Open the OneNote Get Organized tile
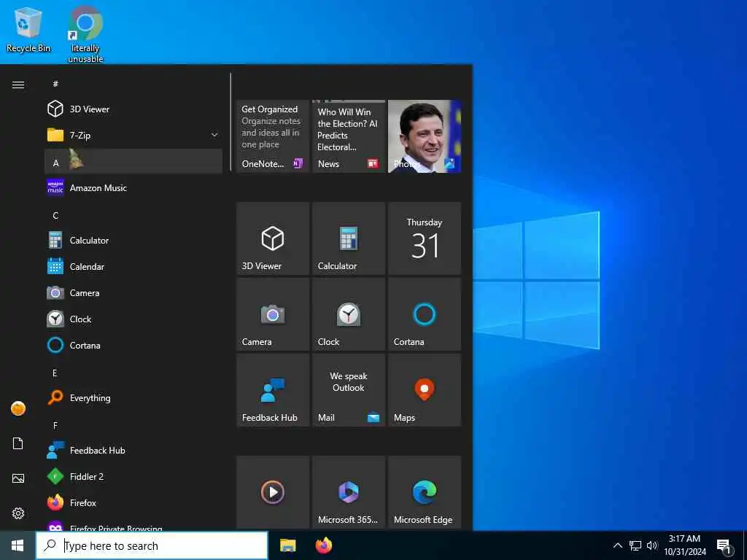 point(273,136)
